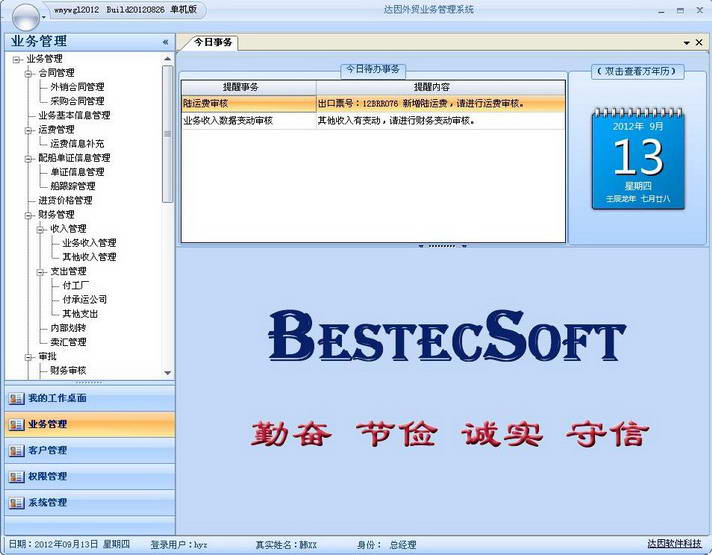Screen dimensions: 712x555
Task: Close the 今日事务 tab with X
Action: 699,42
